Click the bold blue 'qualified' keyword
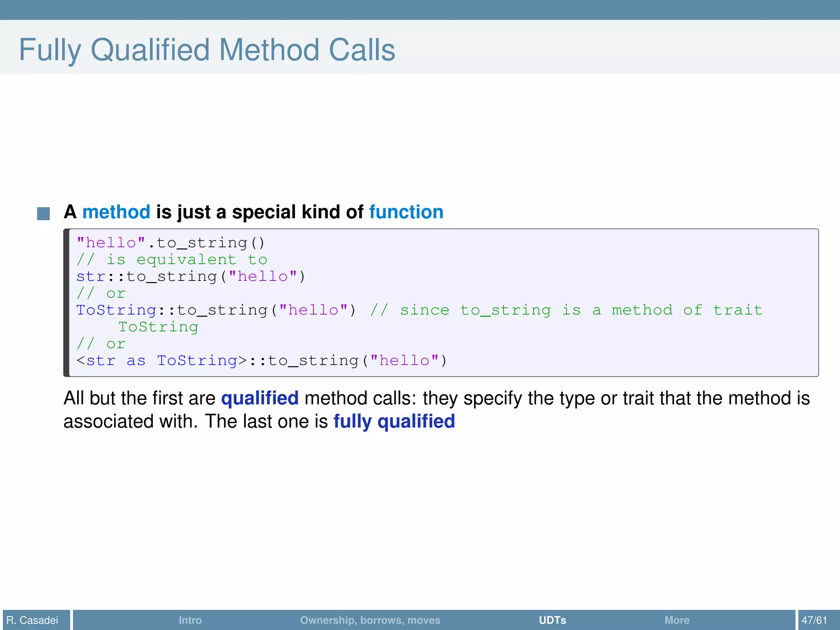 [260, 398]
